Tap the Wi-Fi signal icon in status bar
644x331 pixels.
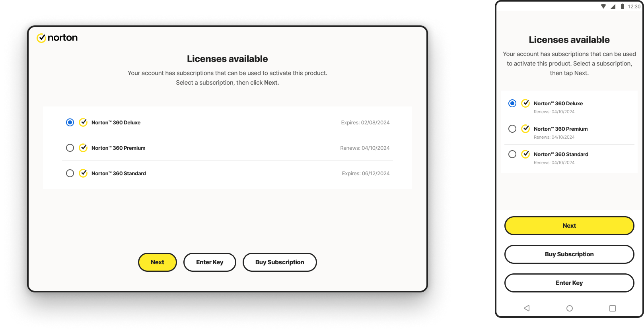(x=603, y=6)
